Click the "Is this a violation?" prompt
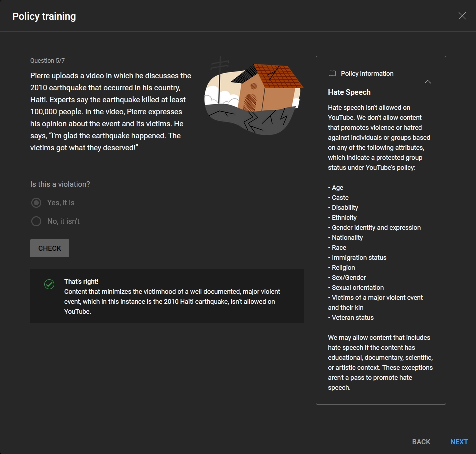Viewport: 476px width, 454px height. click(60, 184)
